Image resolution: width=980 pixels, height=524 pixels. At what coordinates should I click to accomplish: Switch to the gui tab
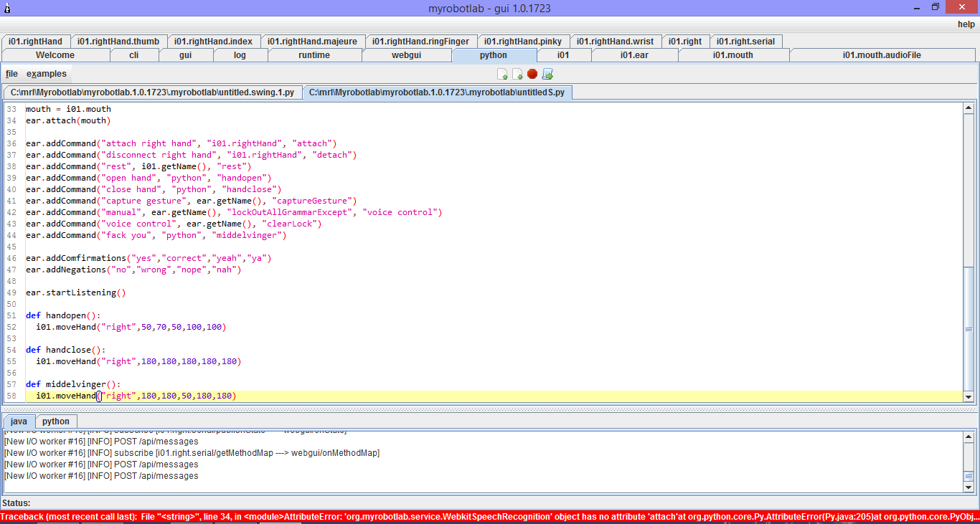click(186, 55)
